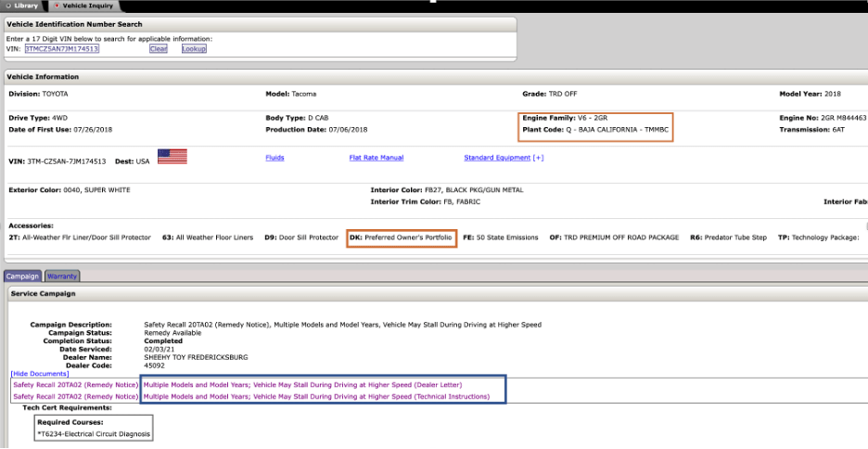Screen dimensions: 868x449
Task: Click the Technology Package accessory text
Action: pos(818,237)
